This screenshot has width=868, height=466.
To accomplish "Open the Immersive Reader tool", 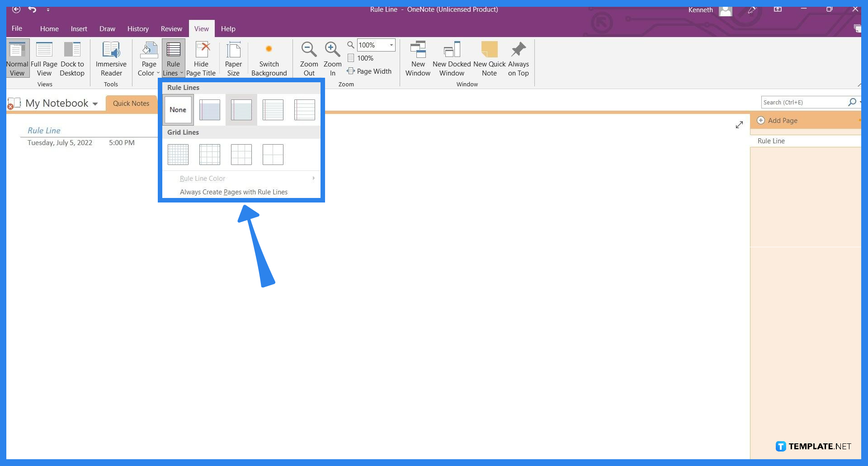I will point(111,58).
